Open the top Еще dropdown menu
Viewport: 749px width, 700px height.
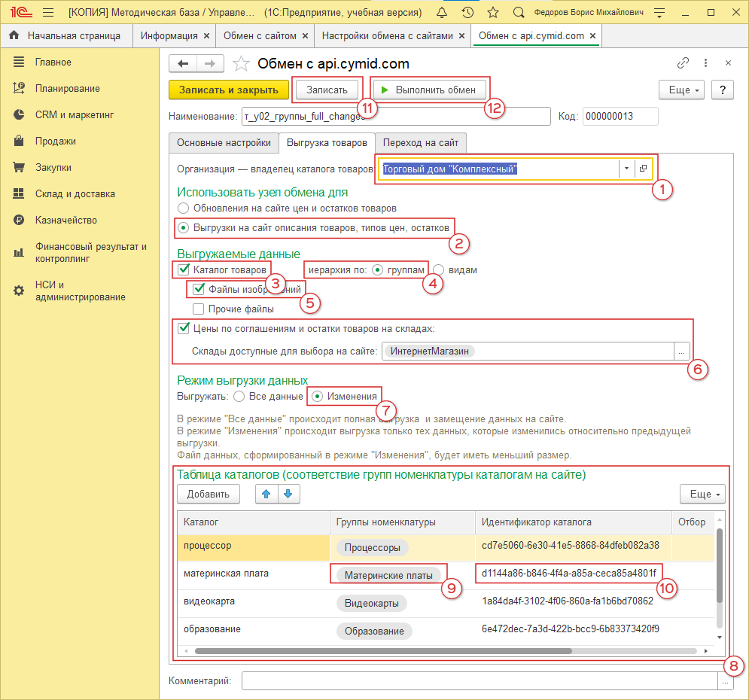coord(683,90)
